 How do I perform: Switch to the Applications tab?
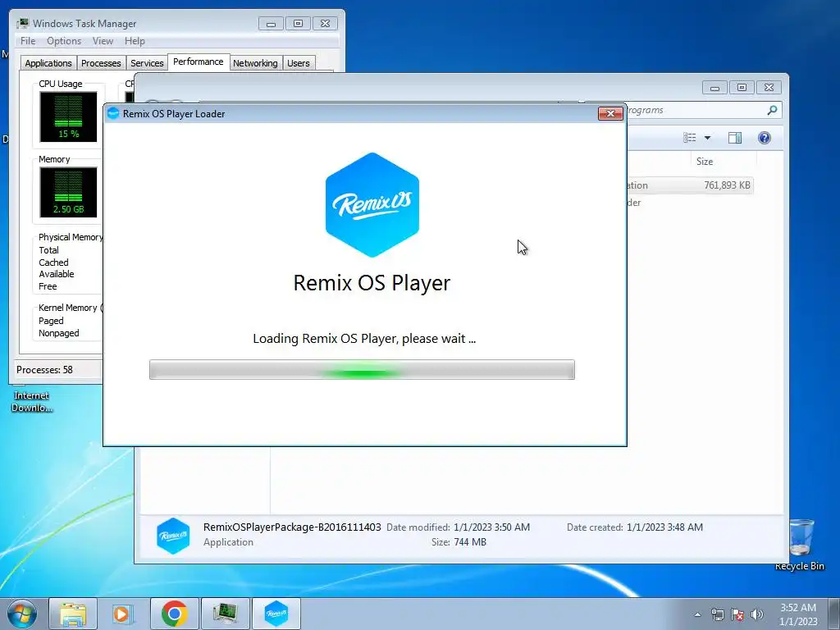[48, 63]
